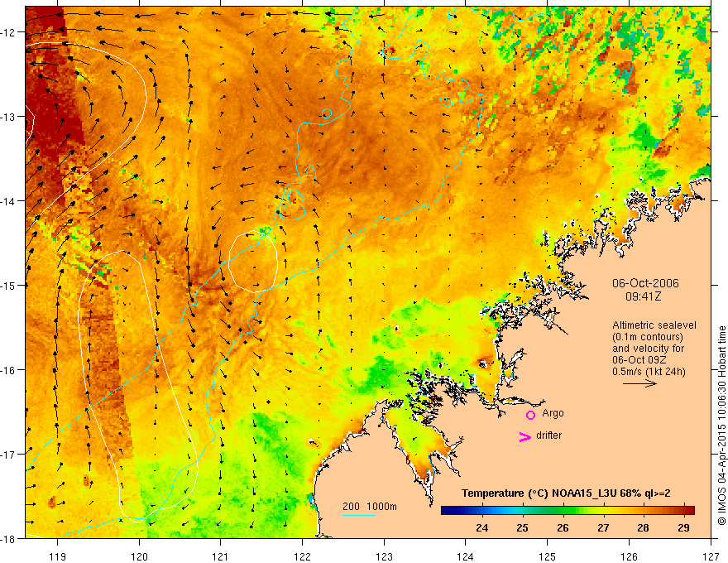Image resolution: width=728 pixels, height=563 pixels.
Task: Click the latitude axis label '-15'
Action: [10, 285]
